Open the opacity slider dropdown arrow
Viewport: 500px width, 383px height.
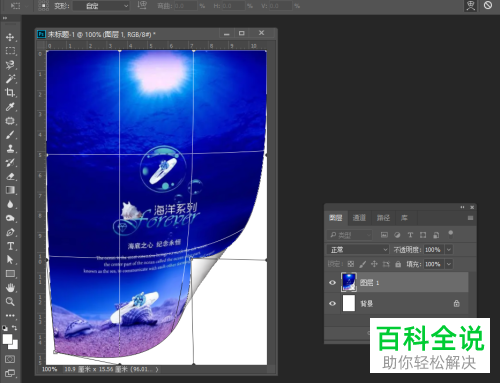pyautogui.click(x=449, y=249)
